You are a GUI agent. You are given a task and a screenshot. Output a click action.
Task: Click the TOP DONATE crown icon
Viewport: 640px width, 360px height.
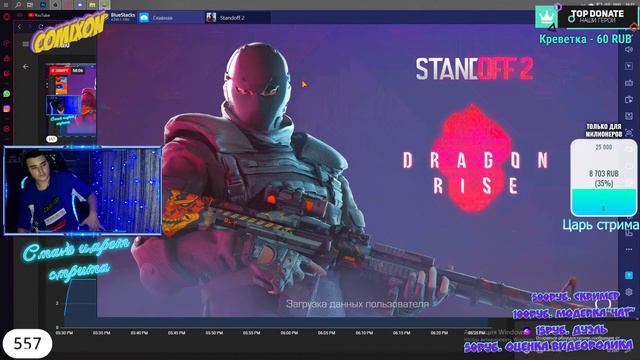coord(546,17)
